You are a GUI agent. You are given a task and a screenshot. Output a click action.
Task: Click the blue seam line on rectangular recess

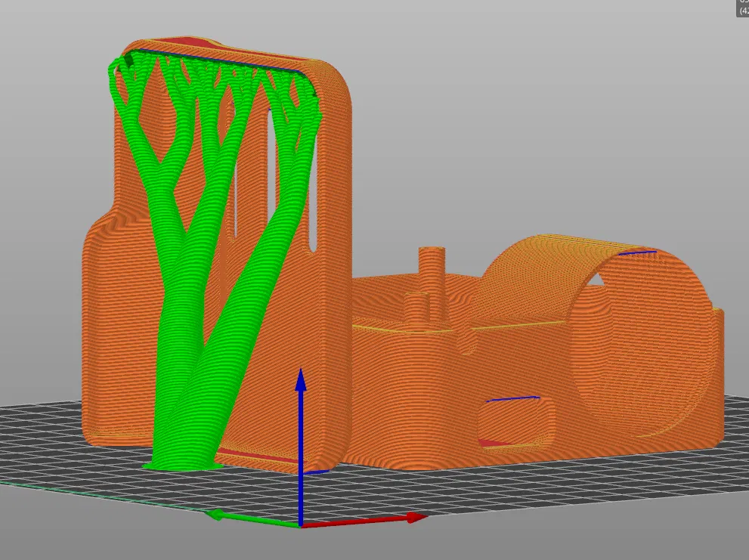click(x=513, y=398)
